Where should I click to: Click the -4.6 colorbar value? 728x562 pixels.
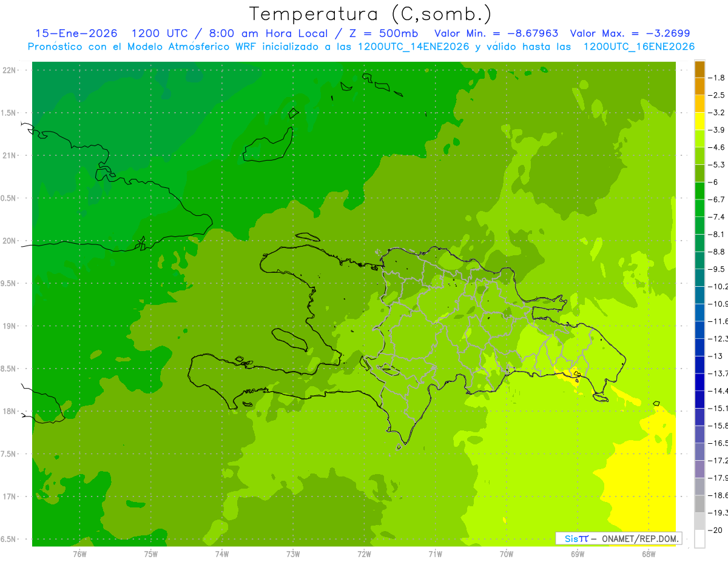coord(717,147)
